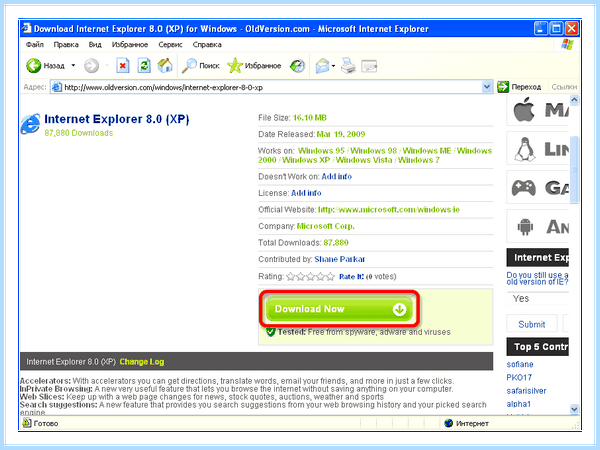Click the Windows flag logo in menu bar

tap(567, 44)
